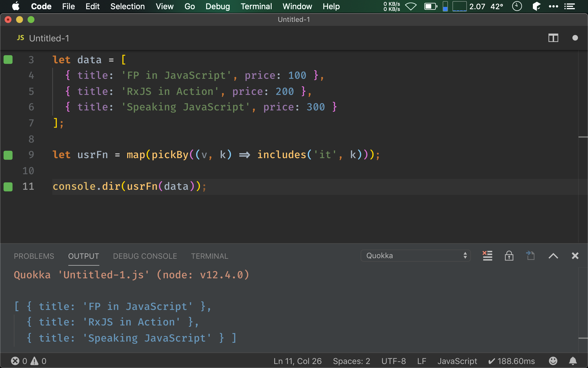
Task: Change the LF end of line sequence
Action: 421,361
